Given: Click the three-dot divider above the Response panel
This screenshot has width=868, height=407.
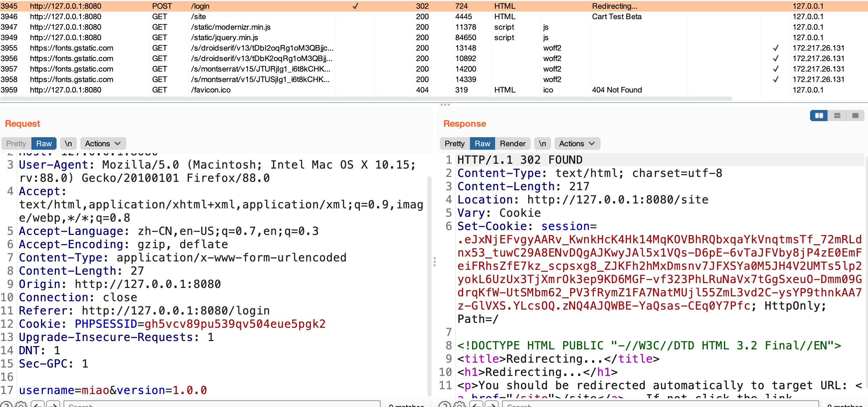Looking at the screenshot, I should (445, 104).
